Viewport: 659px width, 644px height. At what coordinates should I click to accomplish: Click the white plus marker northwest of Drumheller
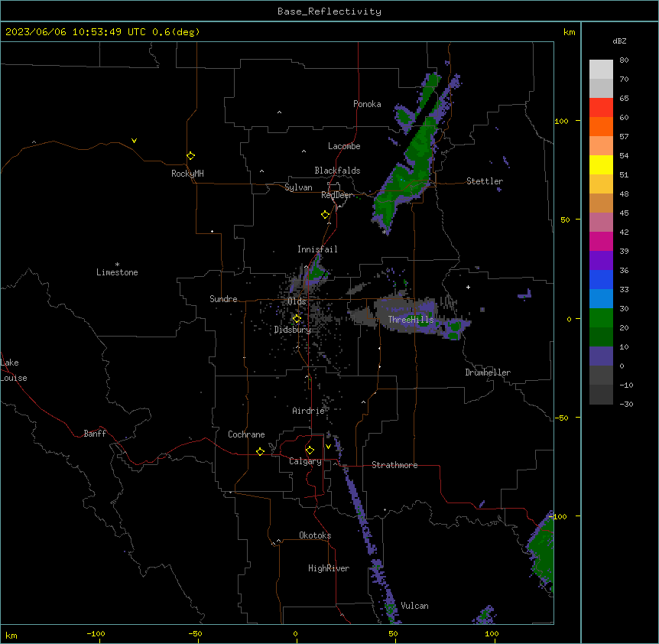pyautogui.click(x=468, y=287)
